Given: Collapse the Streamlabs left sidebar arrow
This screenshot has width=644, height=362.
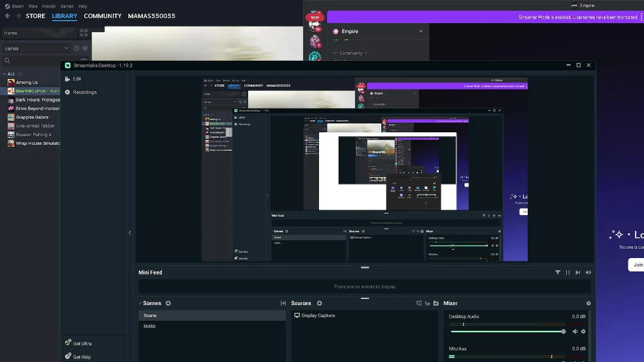Looking at the screenshot, I should tap(130, 233).
